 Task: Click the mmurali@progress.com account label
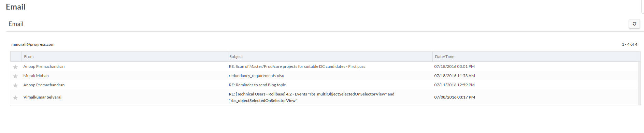point(33,44)
